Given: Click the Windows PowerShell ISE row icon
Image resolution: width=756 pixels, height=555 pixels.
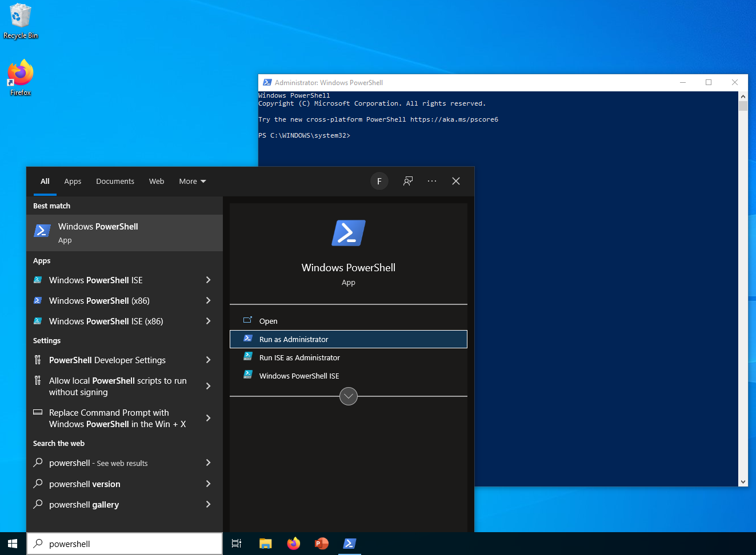Looking at the screenshot, I should (38, 280).
